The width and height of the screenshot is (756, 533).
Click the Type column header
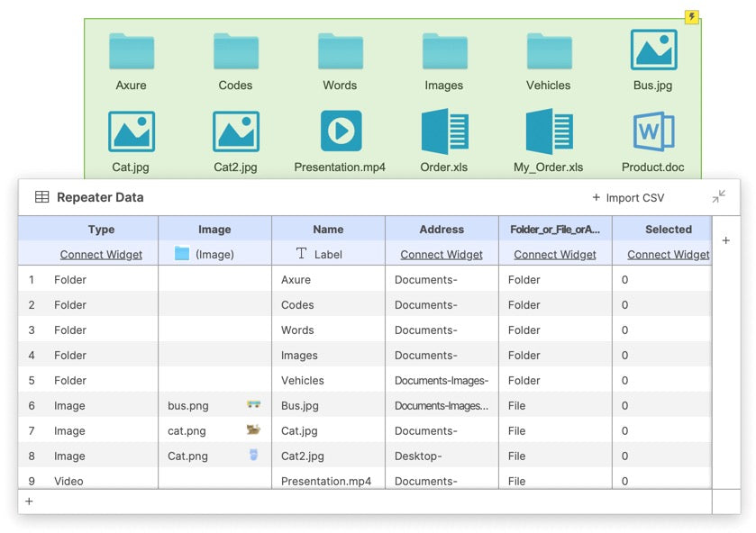coord(101,230)
